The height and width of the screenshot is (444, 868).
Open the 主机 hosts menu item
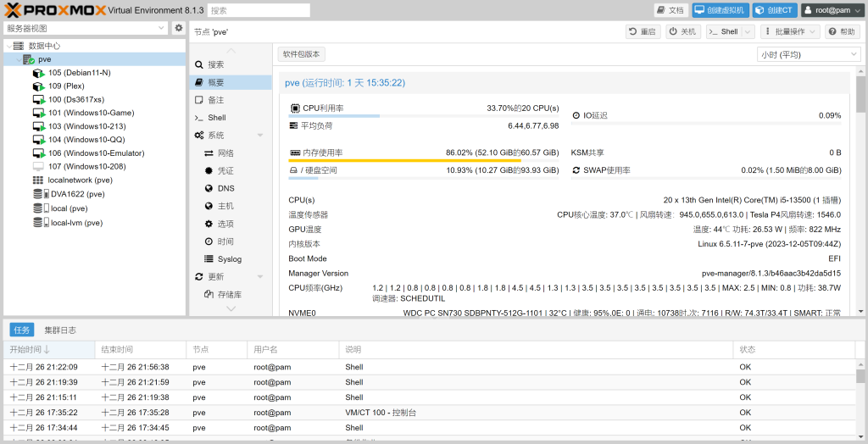[231, 206]
